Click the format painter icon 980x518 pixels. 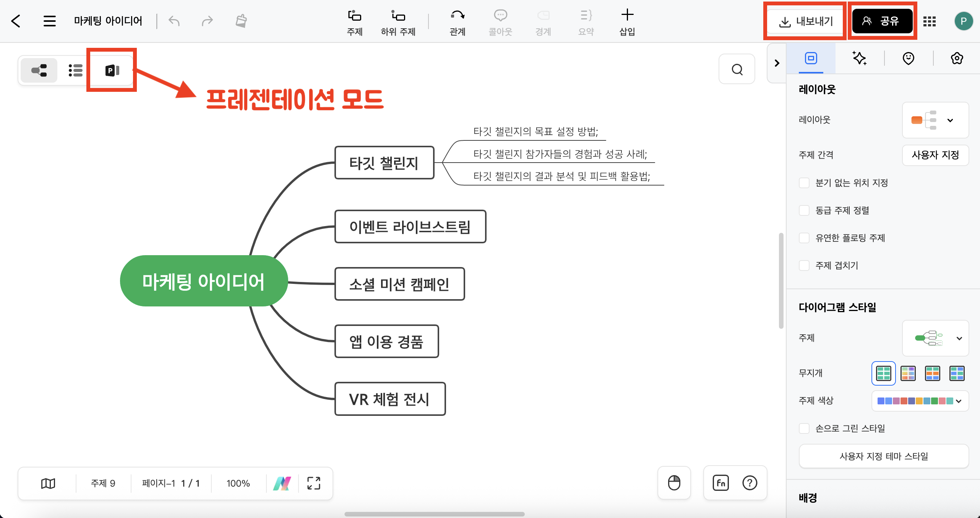point(241,21)
